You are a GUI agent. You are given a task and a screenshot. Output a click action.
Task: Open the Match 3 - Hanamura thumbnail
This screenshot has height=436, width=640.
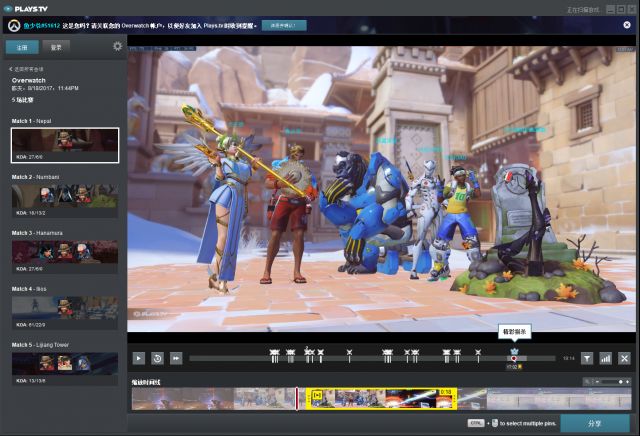tap(65, 257)
